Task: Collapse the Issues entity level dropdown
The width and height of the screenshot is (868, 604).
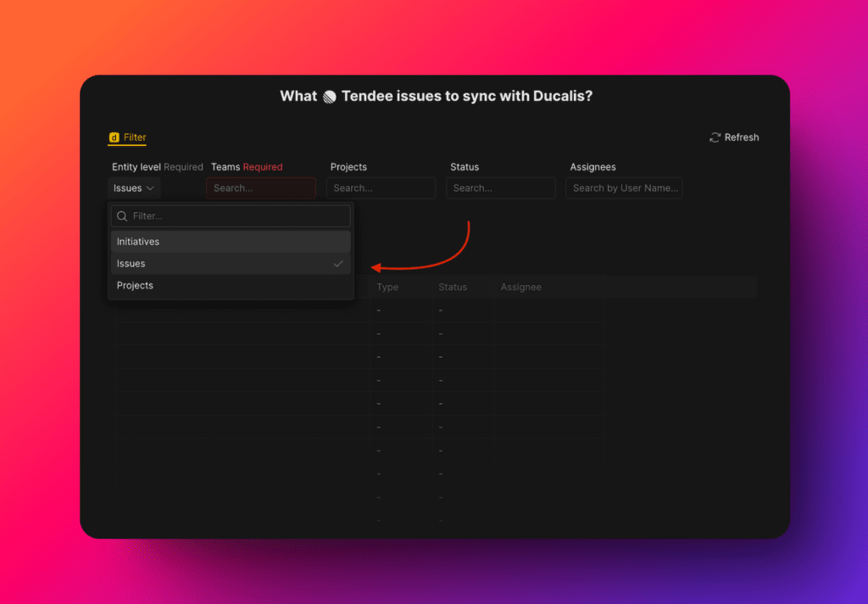Action: (x=134, y=188)
